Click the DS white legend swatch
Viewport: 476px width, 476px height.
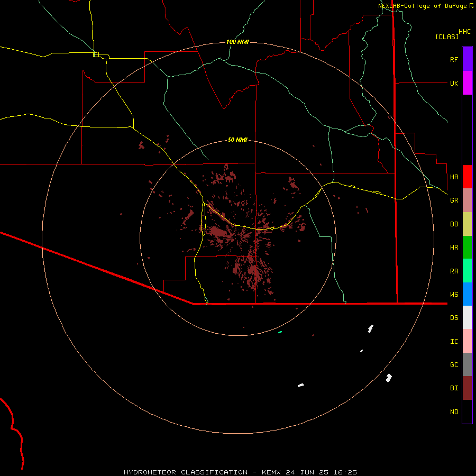click(x=467, y=317)
